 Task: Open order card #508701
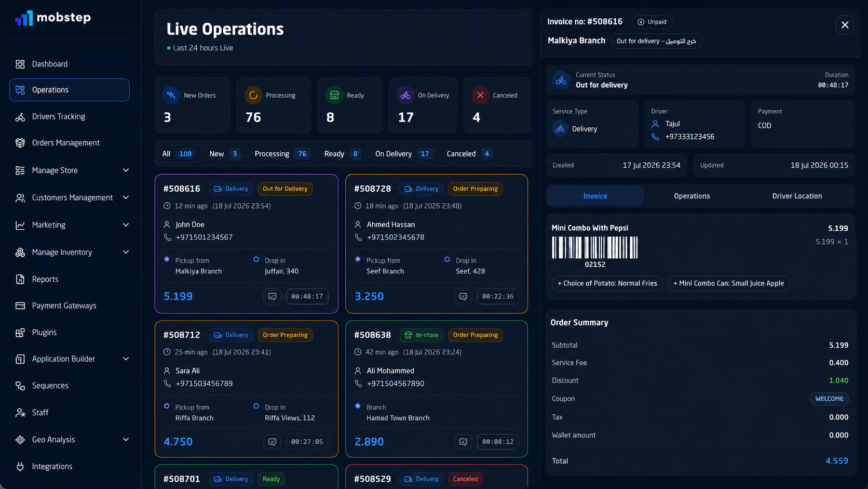pyautogui.click(x=246, y=477)
